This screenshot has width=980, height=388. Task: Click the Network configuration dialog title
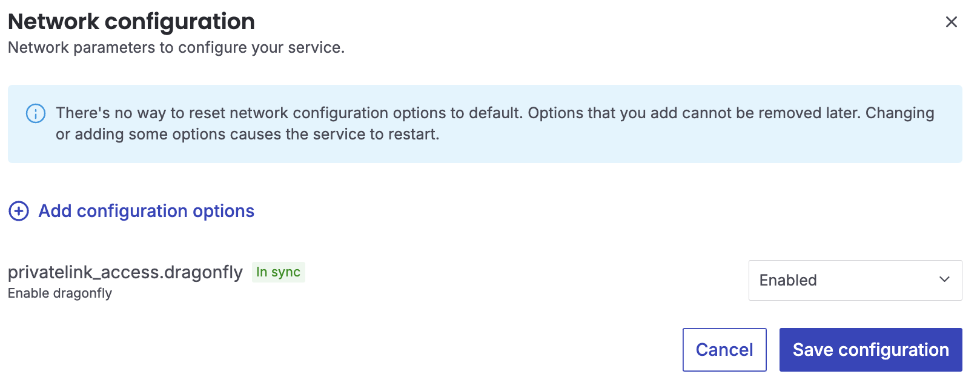click(131, 21)
